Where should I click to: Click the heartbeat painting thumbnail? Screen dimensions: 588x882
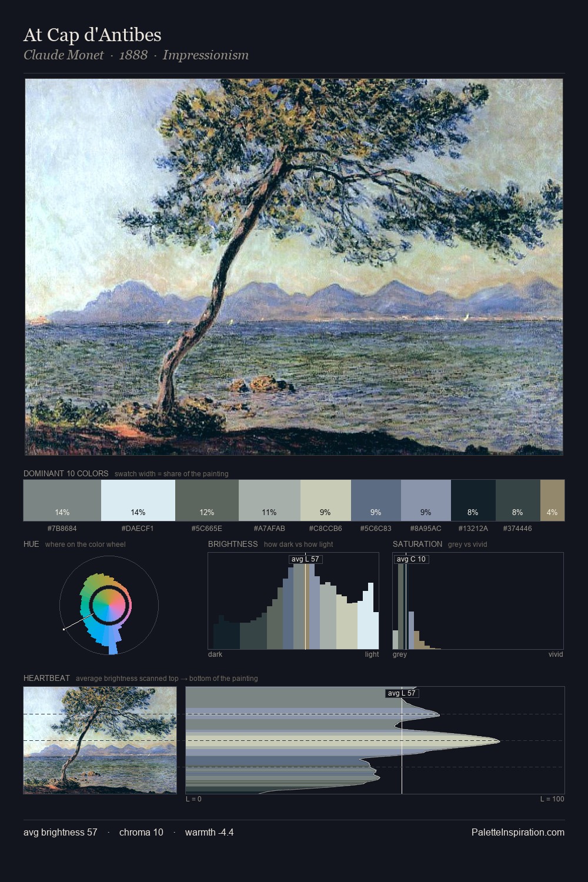tap(100, 740)
